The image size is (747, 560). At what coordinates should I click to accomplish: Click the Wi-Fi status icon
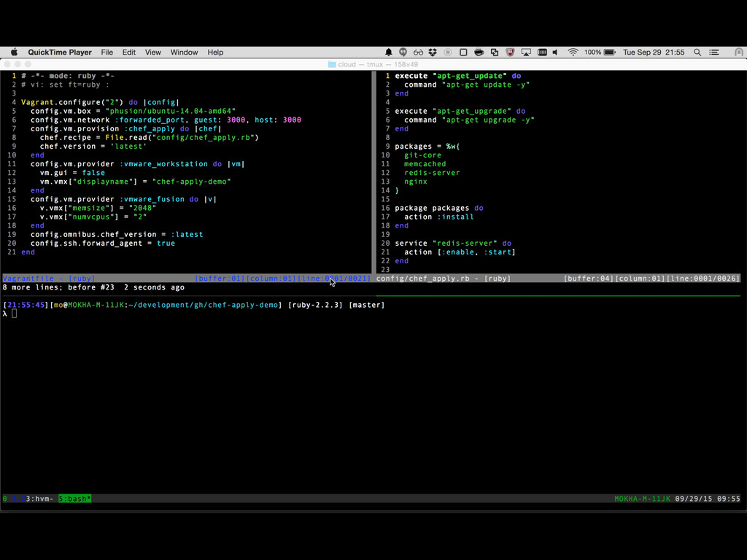(573, 52)
